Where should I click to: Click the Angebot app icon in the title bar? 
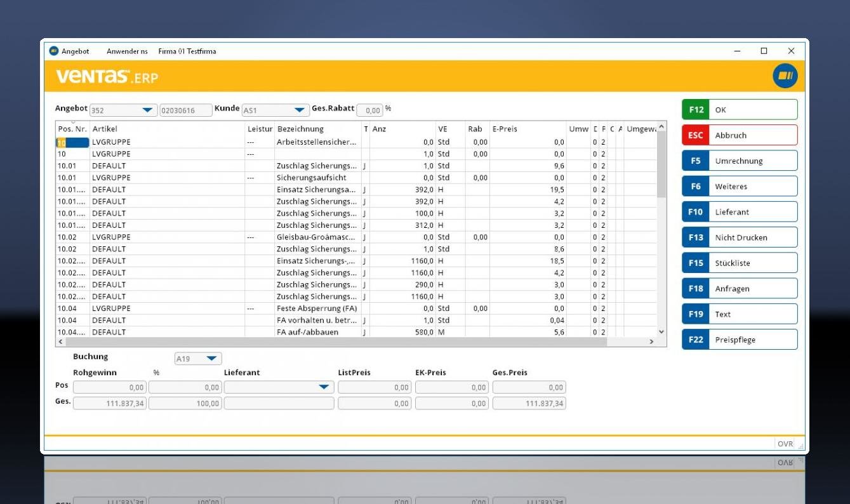click(54, 51)
